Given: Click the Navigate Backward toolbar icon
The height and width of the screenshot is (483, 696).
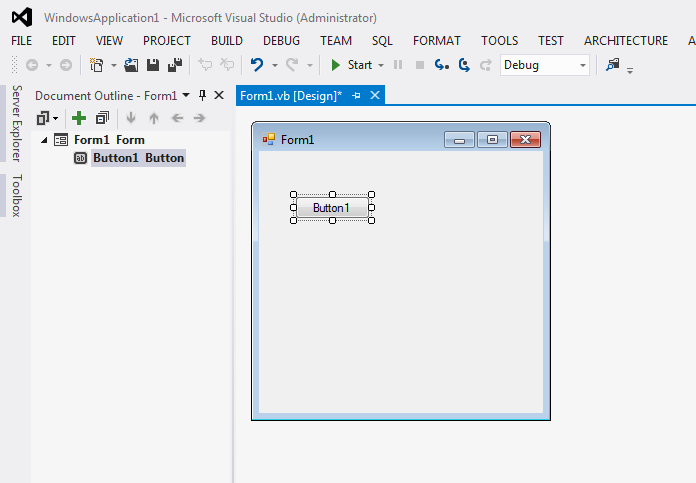Looking at the screenshot, I should click(32, 65).
